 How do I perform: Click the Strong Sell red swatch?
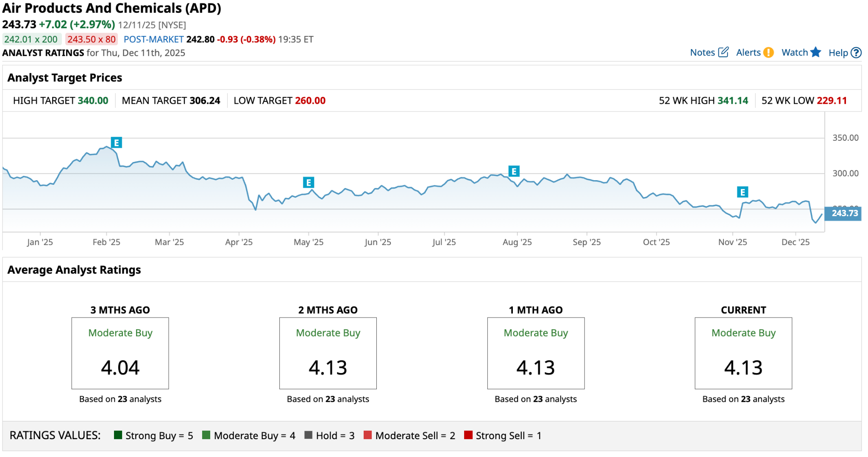pyautogui.click(x=468, y=435)
